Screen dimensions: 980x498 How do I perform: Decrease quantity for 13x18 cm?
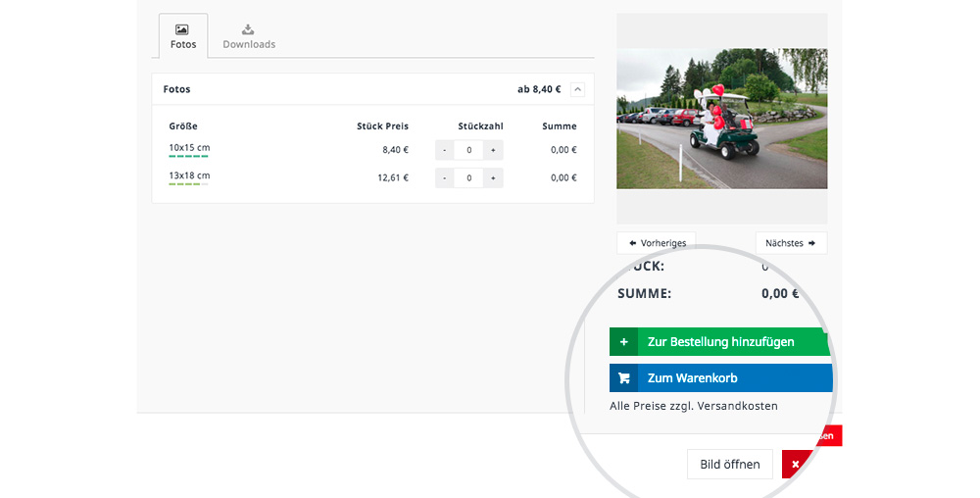click(444, 178)
